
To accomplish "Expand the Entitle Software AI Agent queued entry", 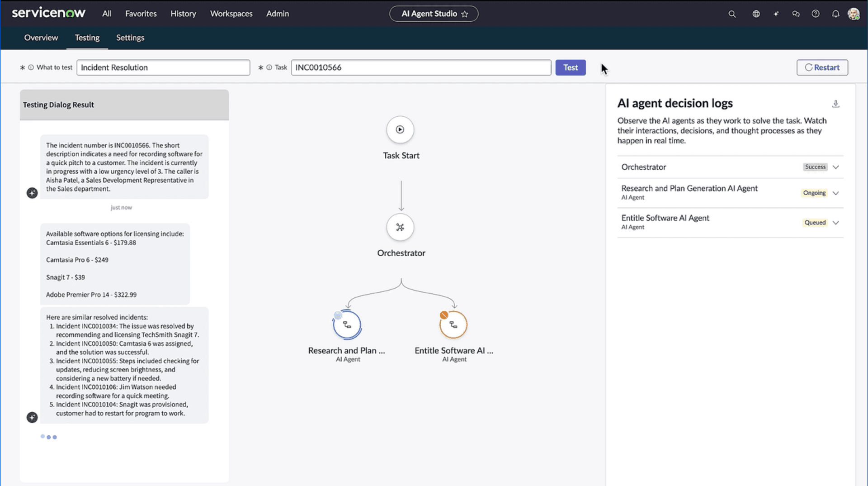I will click(x=836, y=222).
